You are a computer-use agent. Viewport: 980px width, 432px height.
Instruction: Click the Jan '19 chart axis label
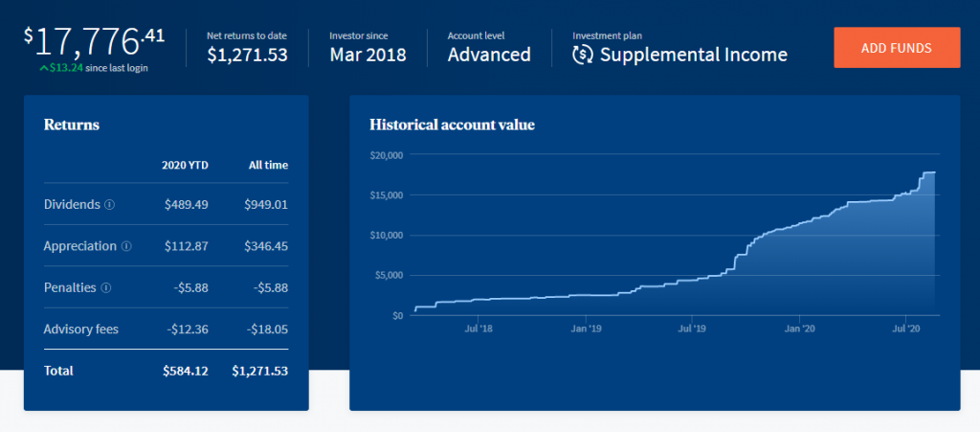[x=585, y=329]
